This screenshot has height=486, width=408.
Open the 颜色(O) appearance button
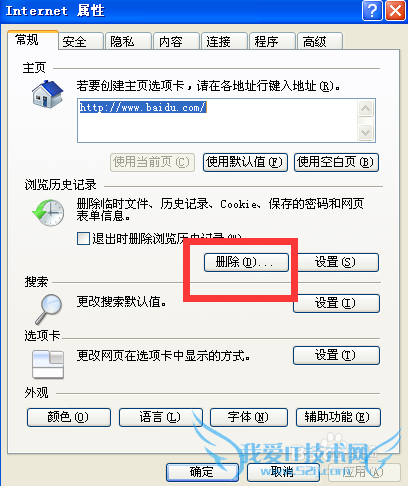point(69,417)
